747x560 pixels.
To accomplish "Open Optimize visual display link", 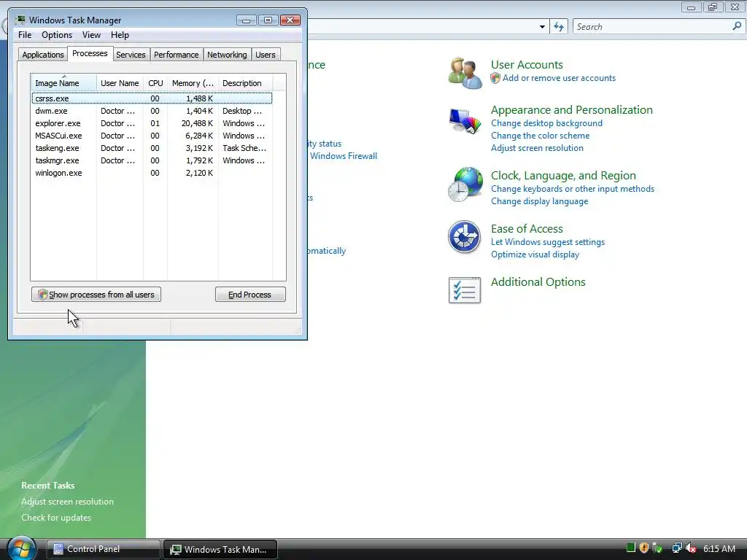I will pyautogui.click(x=535, y=254).
